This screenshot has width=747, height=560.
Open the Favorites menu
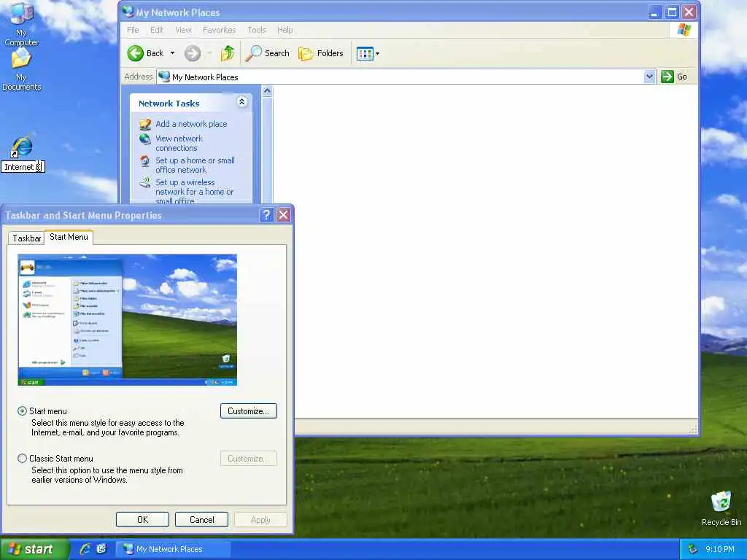219,30
